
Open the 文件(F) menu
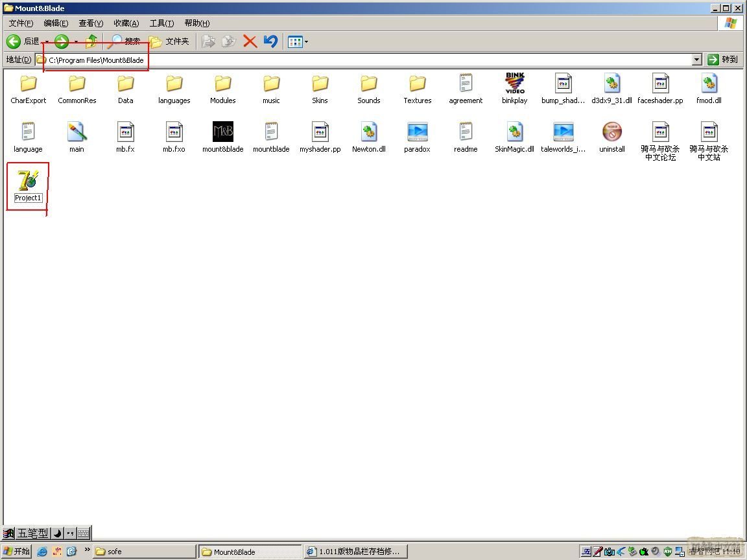[21, 23]
